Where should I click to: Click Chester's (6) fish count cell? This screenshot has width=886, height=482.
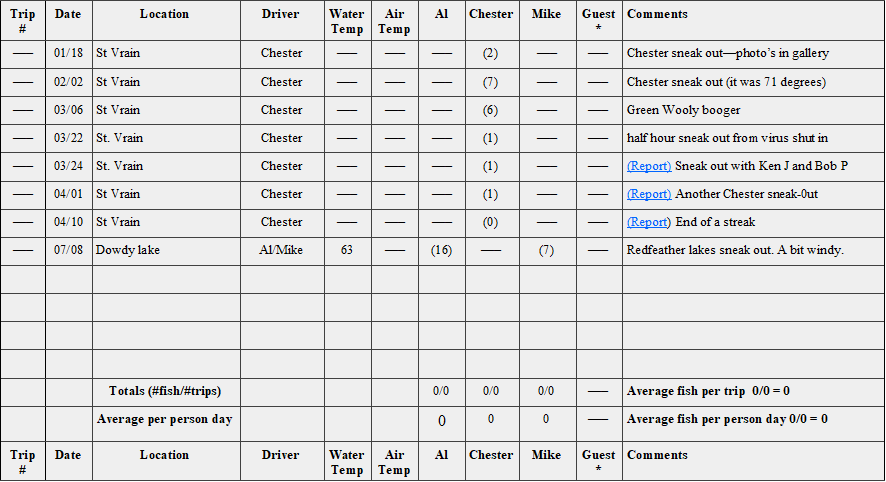coord(490,110)
